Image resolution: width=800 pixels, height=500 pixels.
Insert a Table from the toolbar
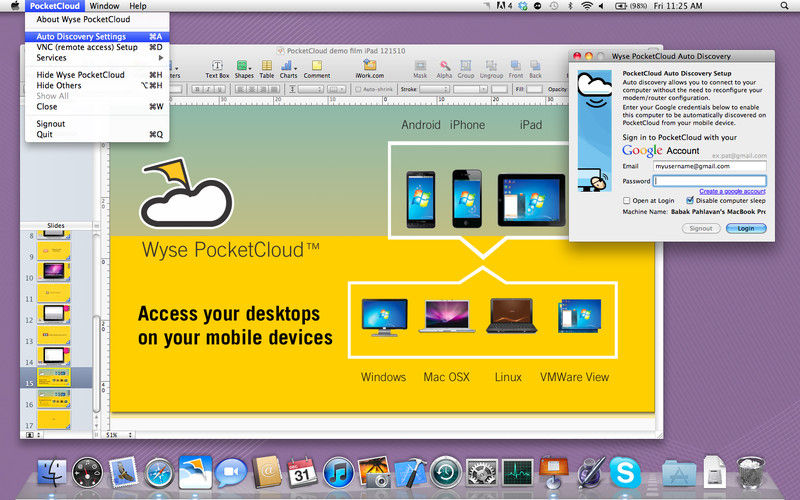(267, 67)
